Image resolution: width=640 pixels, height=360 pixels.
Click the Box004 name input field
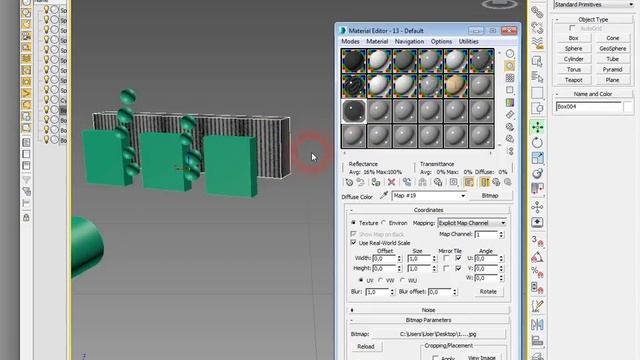point(588,107)
